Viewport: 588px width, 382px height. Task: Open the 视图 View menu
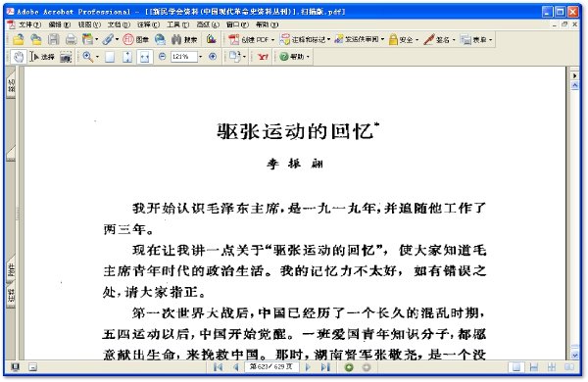tap(89, 24)
